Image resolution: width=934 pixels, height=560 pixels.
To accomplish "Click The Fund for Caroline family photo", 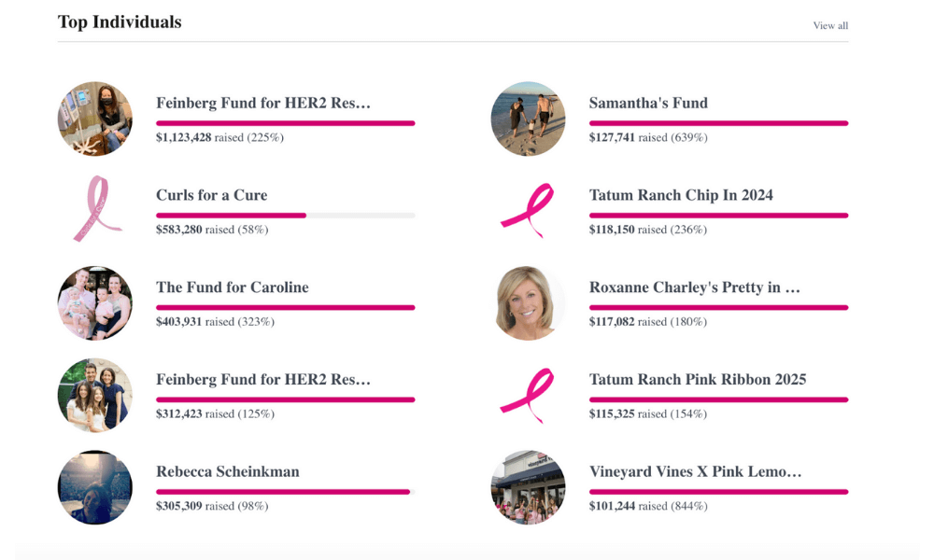I will (x=94, y=303).
